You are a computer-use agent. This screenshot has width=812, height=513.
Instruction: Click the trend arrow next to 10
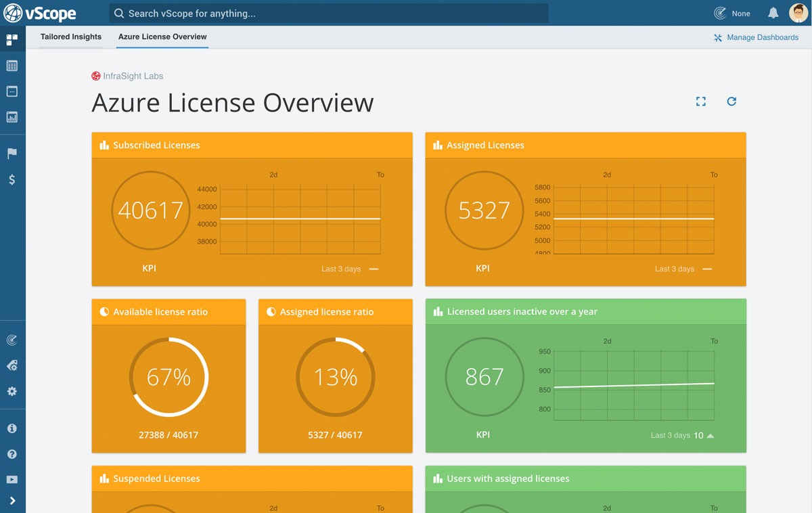point(710,436)
